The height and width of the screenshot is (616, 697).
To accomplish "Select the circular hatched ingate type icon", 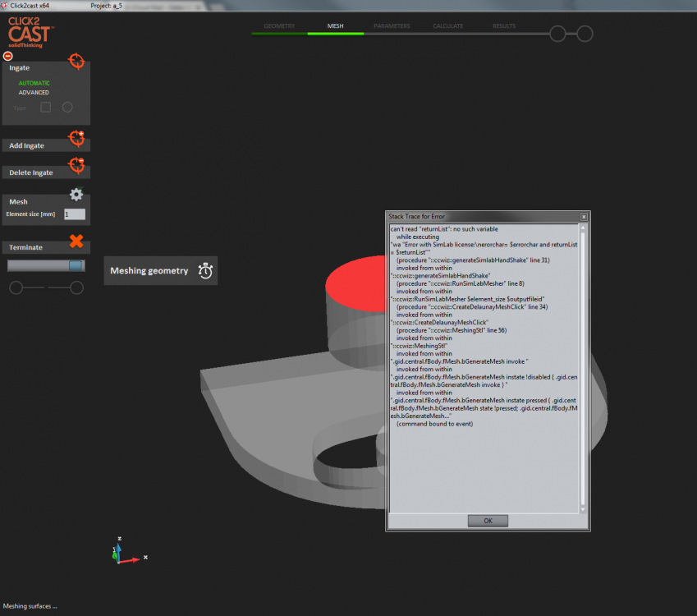I will [67, 108].
